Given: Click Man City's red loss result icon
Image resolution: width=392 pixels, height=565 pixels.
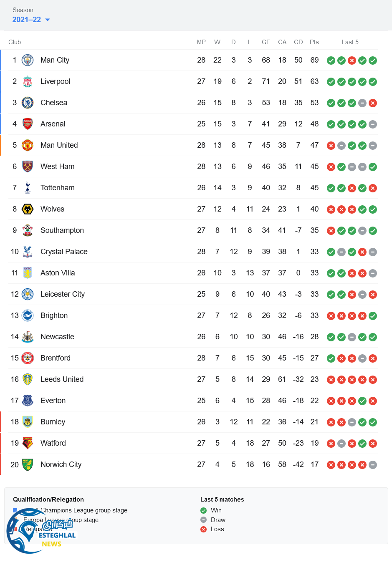Looking at the screenshot, I should click(x=352, y=61).
